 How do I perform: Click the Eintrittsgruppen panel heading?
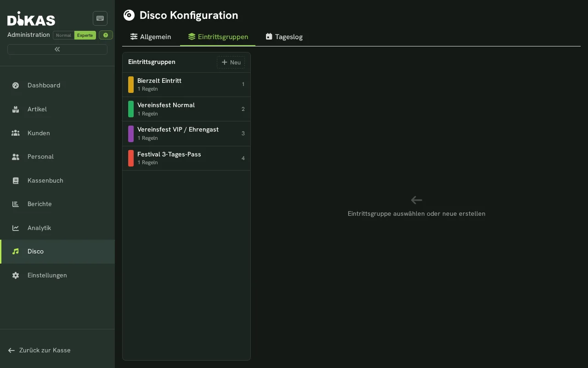coord(152,62)
